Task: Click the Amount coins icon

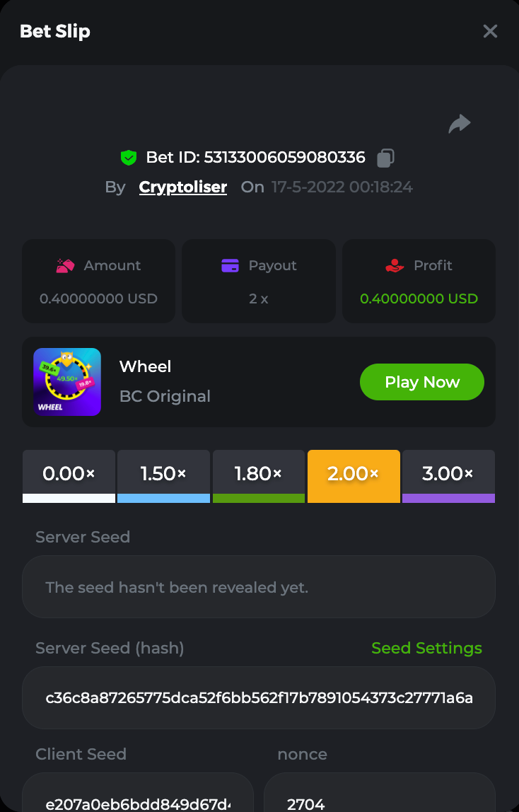Action: point(66,266)
